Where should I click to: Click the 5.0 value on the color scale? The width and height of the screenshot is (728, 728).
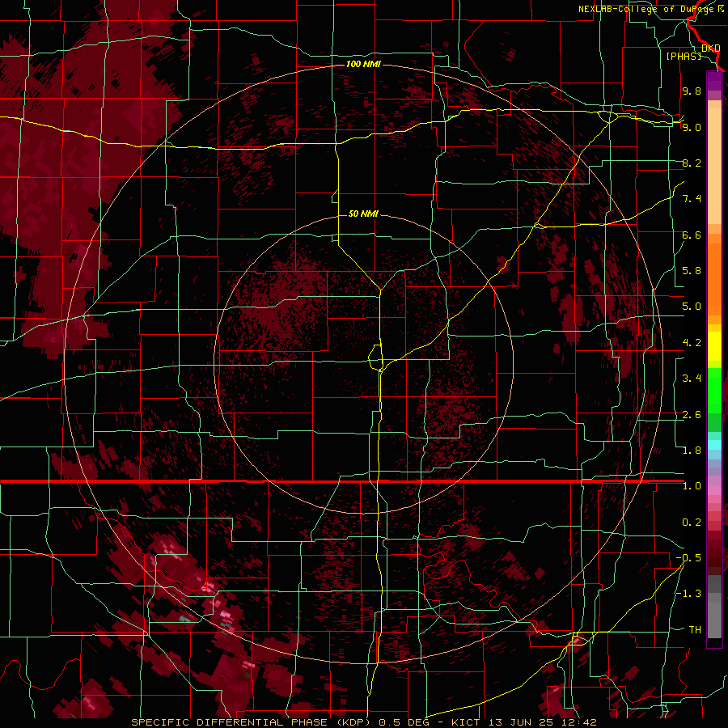coord(692,307)
